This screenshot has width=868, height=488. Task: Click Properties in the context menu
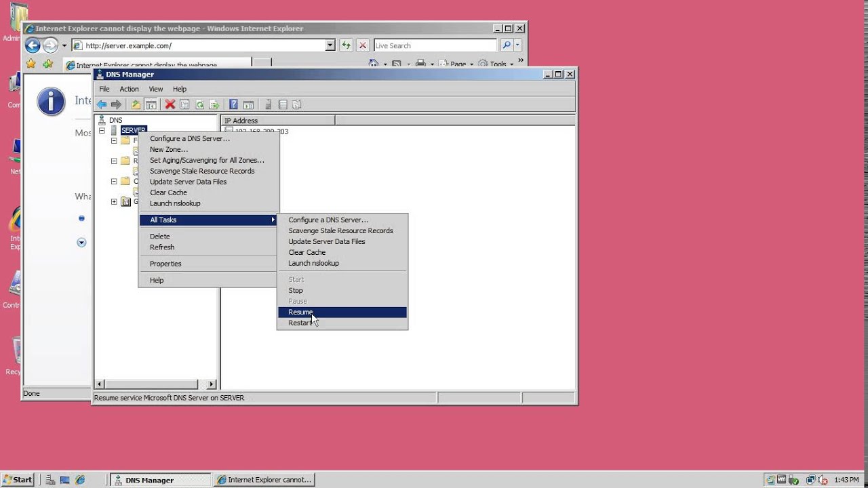(x=209, y=264)
